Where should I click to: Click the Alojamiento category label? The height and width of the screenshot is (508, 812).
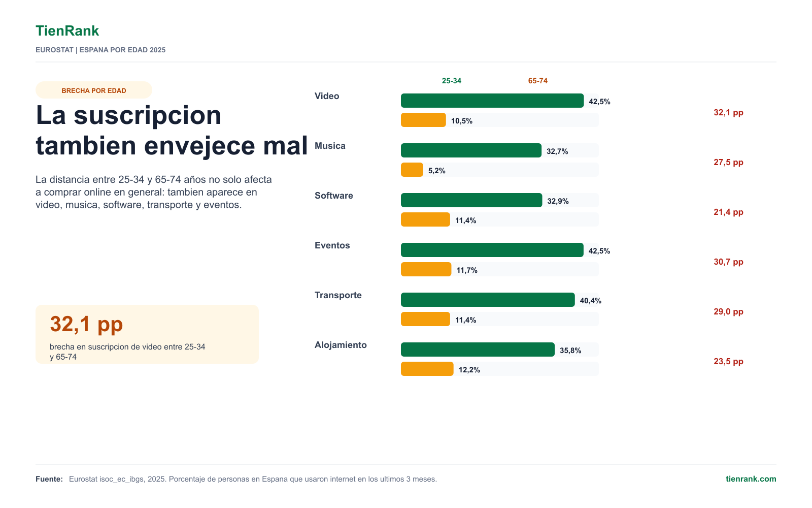[341, 345]
